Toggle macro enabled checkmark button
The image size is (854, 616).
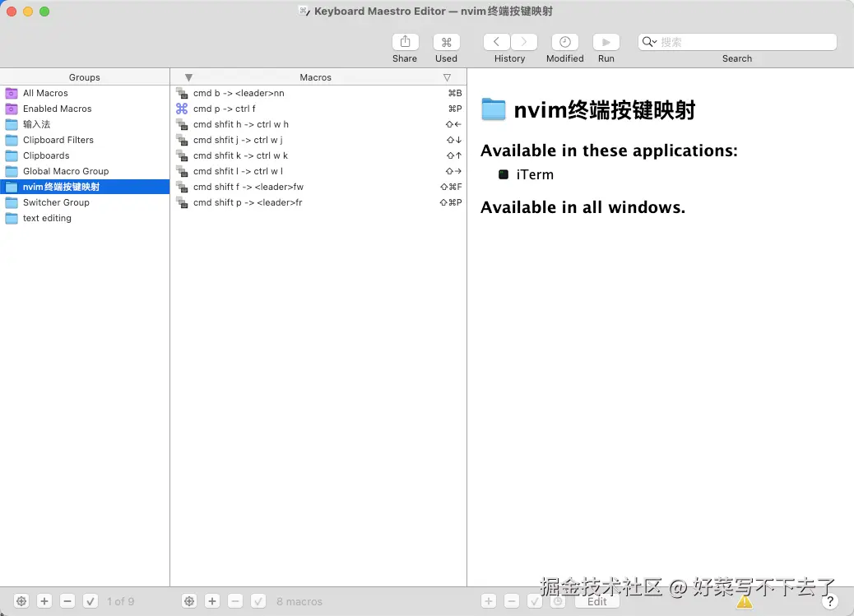258,601
